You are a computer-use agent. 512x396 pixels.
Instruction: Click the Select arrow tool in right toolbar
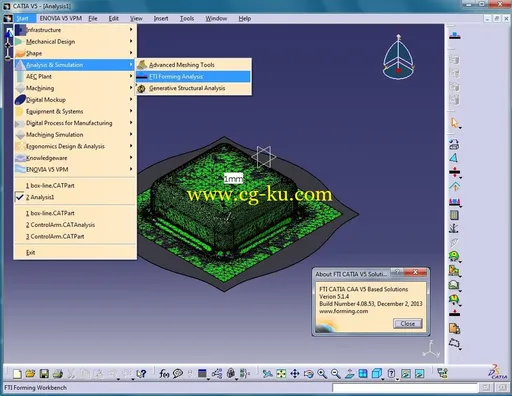coord(454,123)
